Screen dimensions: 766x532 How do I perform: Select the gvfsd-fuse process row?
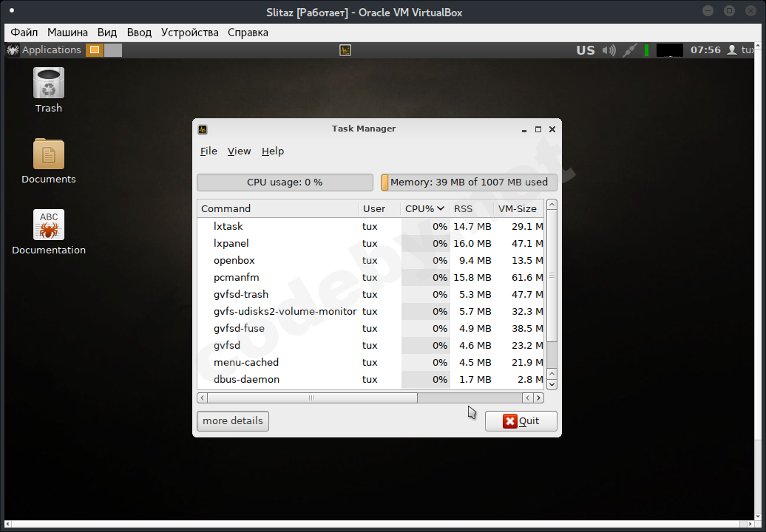pyautogui.click(x=370, y=329)
